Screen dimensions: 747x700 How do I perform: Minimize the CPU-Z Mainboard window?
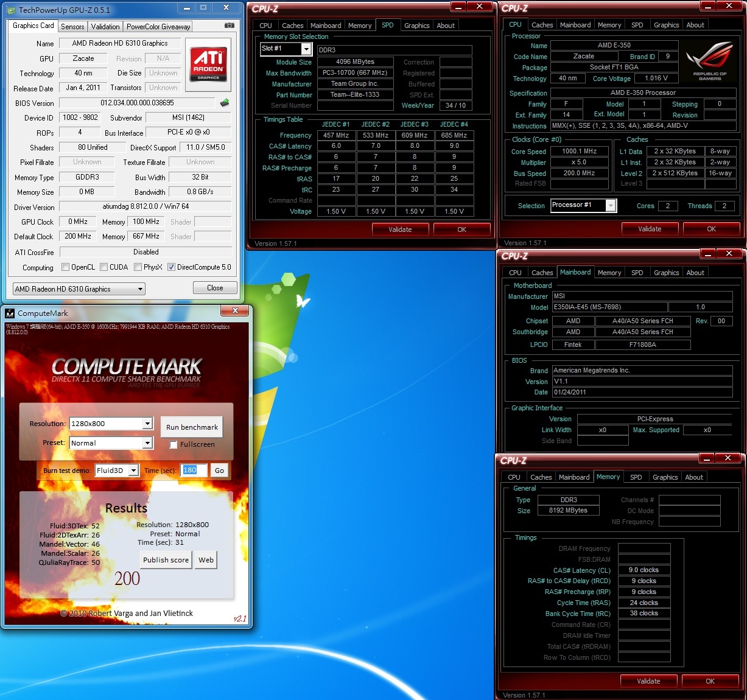click(707, 253)
